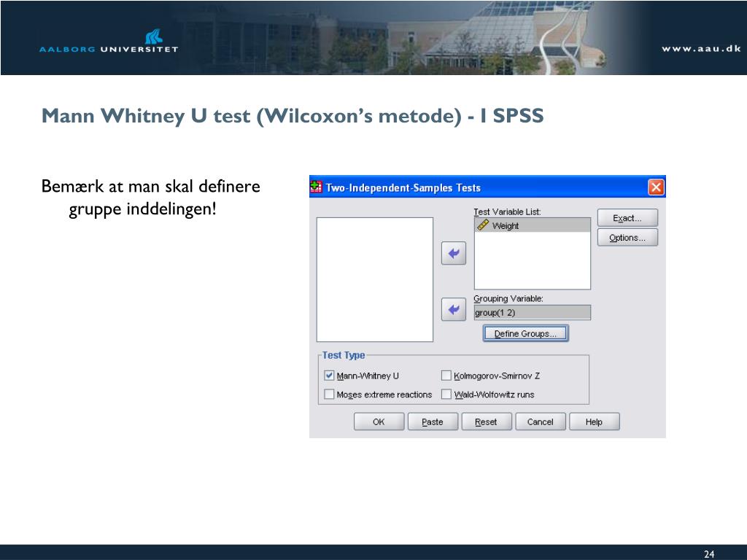Select Weight in Test Variable List

pyautogui.click(x=532, y=225)
